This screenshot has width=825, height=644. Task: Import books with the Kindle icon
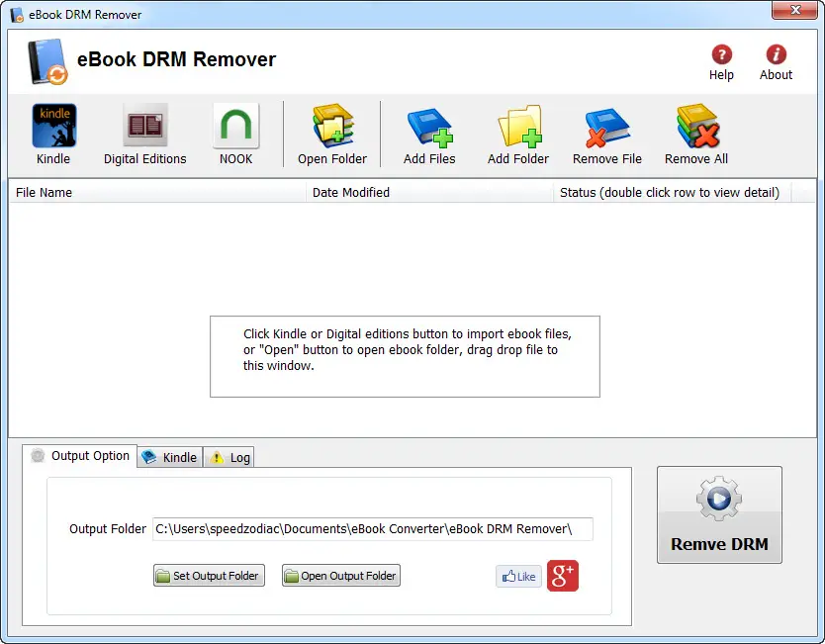[x=53, y=126]
